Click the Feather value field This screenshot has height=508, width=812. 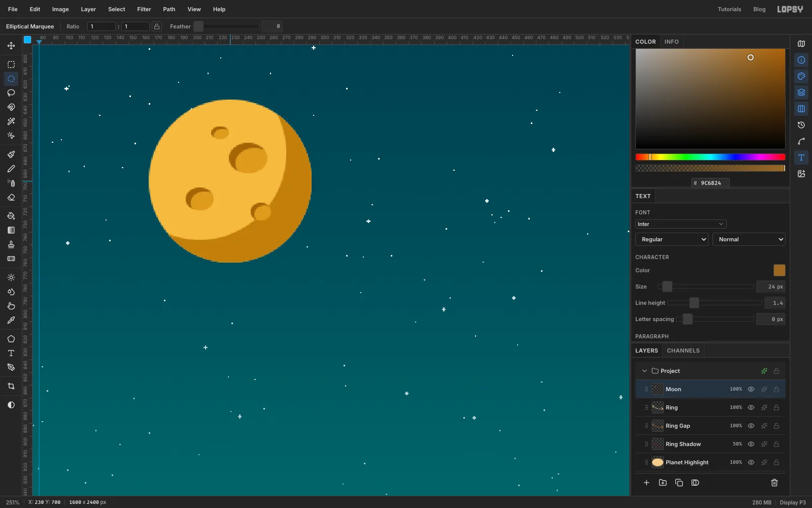pos(272,26)
